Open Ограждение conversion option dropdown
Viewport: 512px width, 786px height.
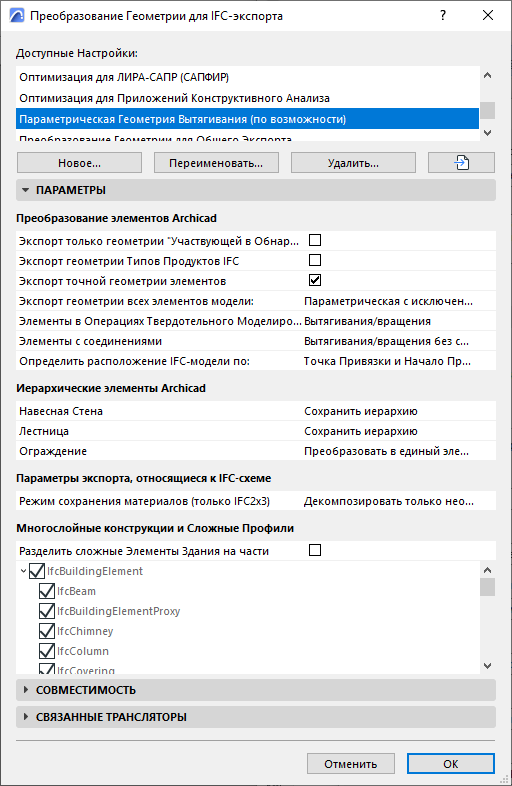387,451
